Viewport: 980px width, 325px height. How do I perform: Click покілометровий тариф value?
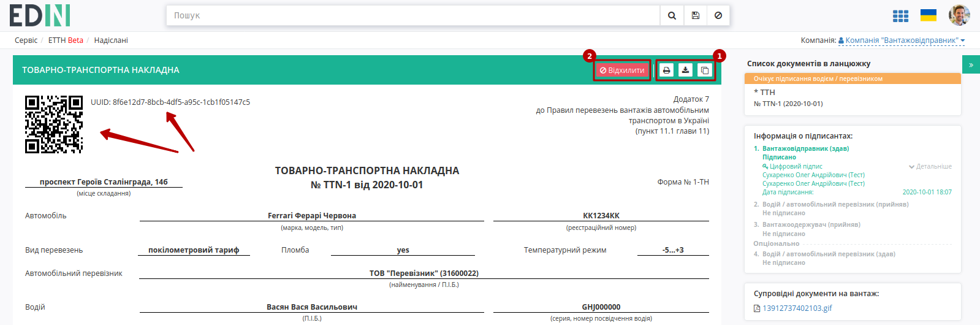[194, 250]
